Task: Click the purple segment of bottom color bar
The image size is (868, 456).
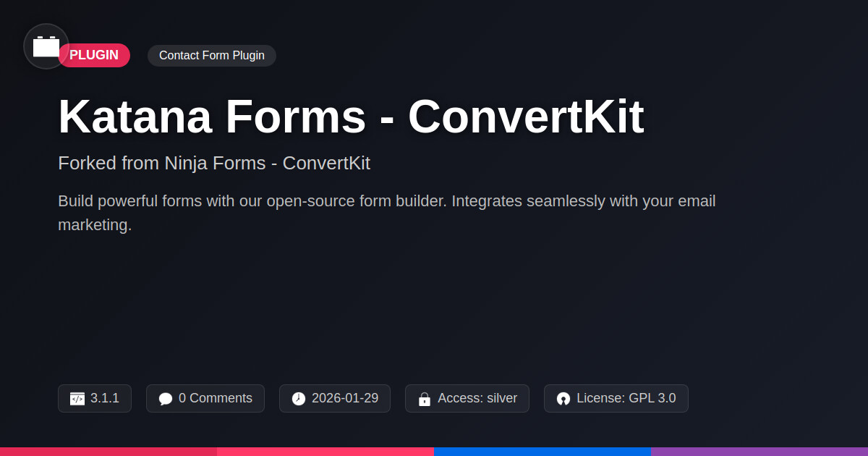Action: tap(759, 451)
